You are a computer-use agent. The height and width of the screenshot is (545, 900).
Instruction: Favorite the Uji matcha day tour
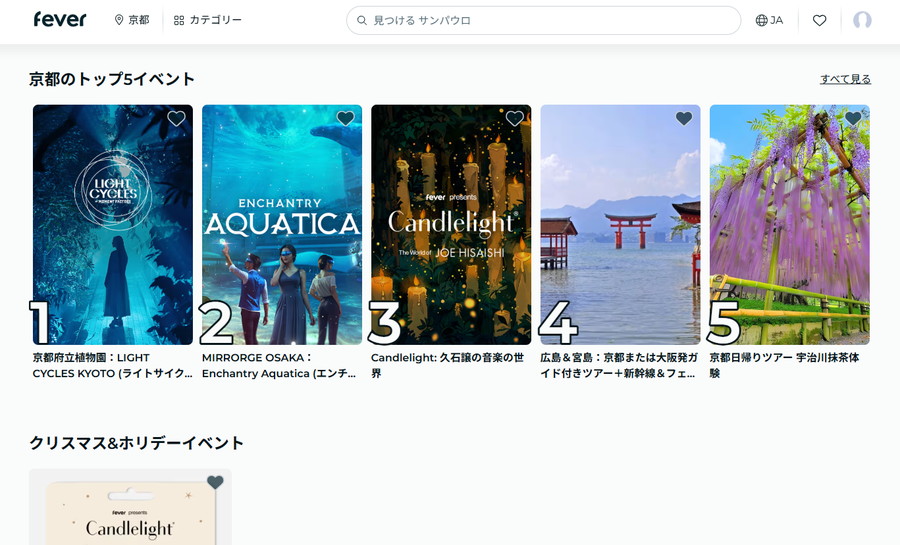tap(853, 119)
